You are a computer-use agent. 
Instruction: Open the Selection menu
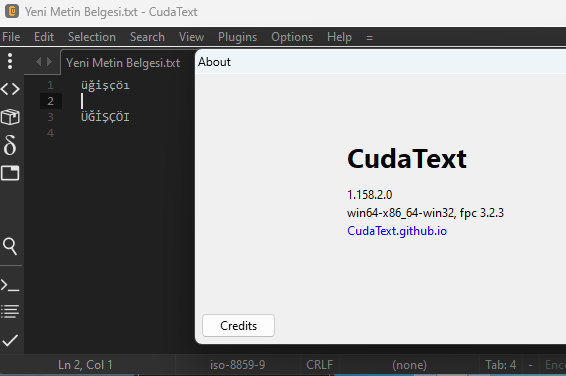tap(92, 37)
